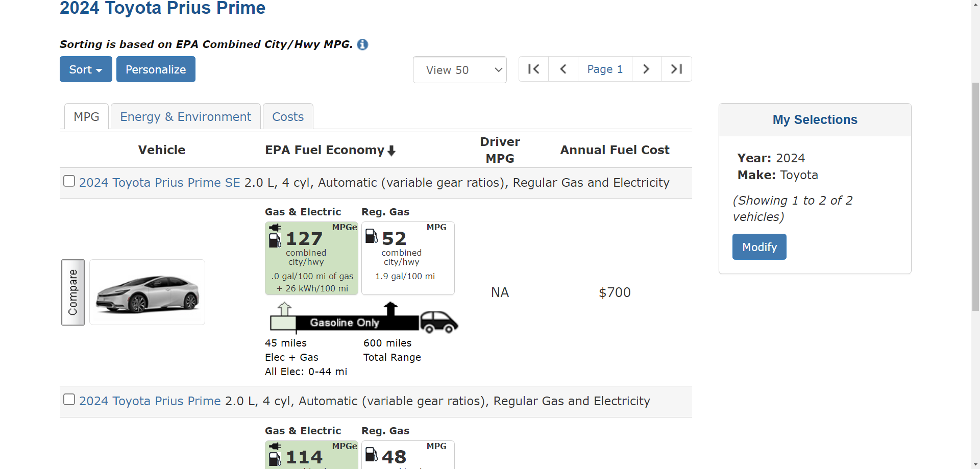Click the gas pump icon beside 52 MPG
980x469 pixels.
tap(372, 236)
